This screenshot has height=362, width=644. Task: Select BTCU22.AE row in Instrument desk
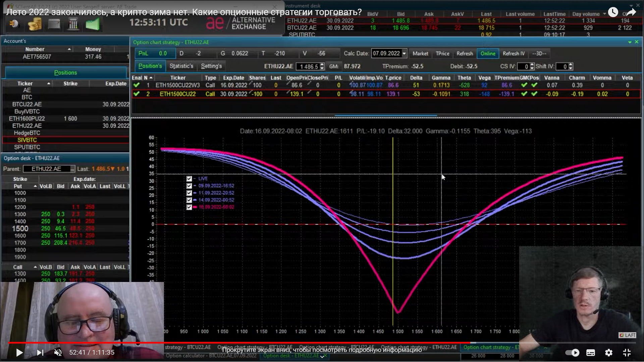(x=463, y=28)
